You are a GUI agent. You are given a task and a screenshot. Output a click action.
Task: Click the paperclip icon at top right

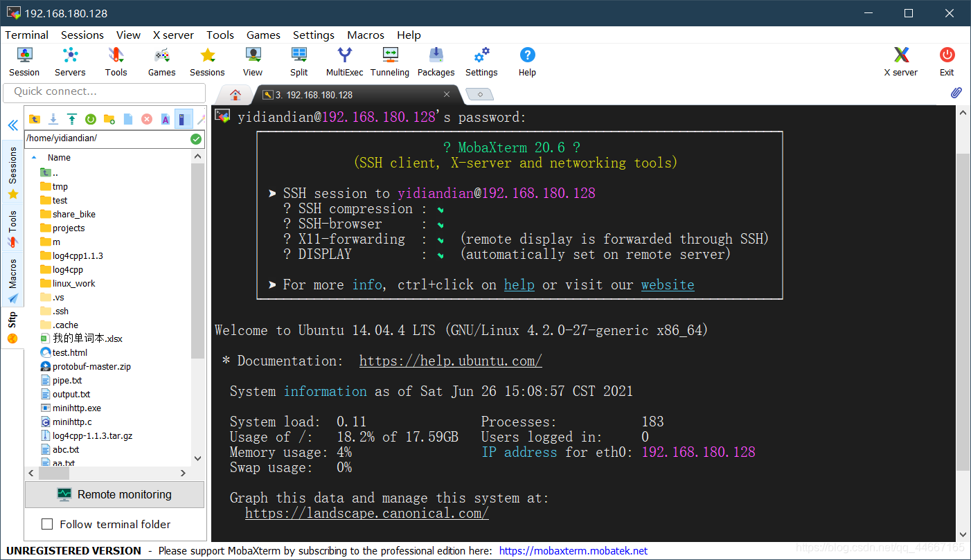click(956, 92)
